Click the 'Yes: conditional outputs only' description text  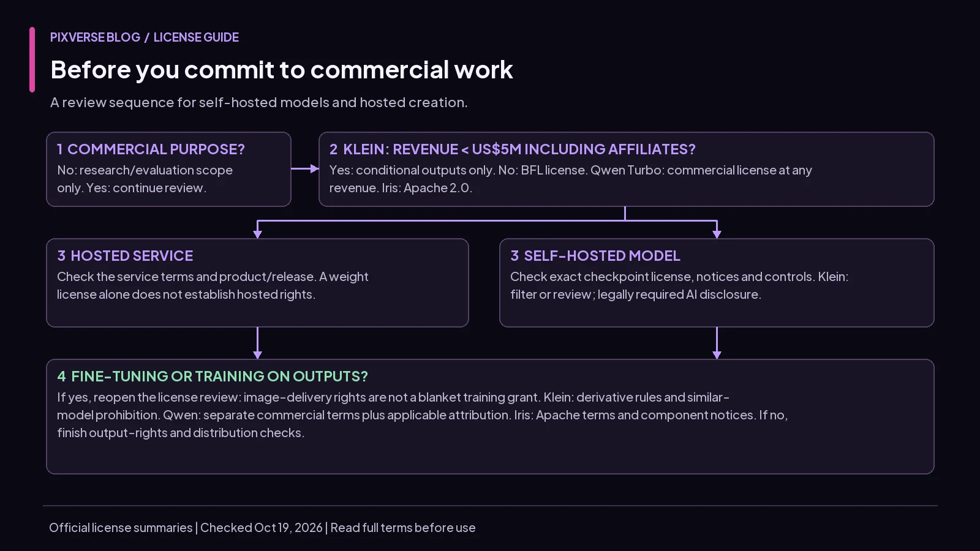(571, 179)
